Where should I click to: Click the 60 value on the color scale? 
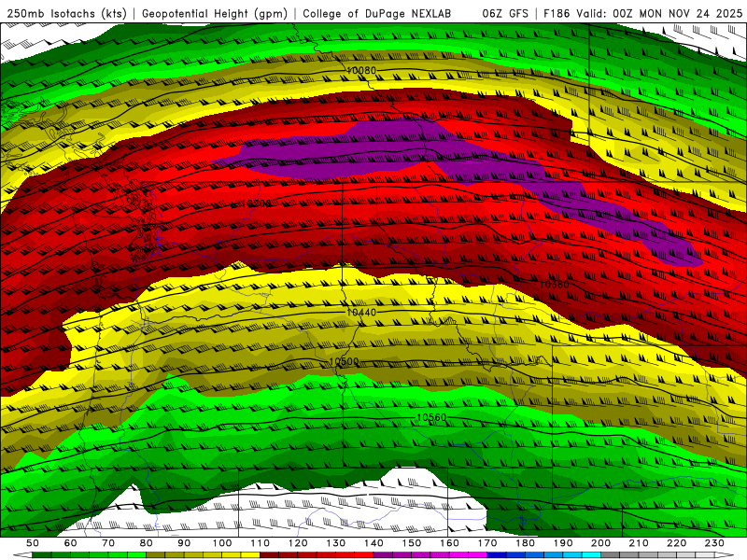pyautogui.click(x=71, y=543)
